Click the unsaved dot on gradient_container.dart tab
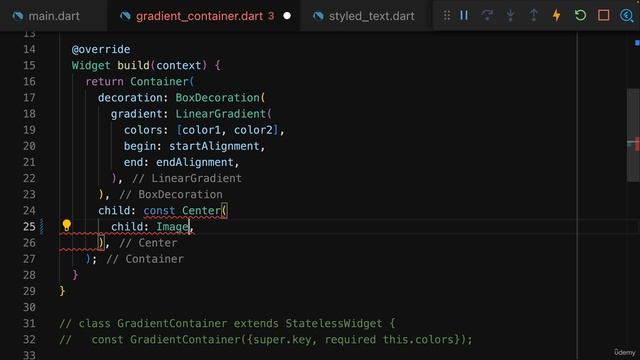The image size is (640, 360). pyautogui.click(x=287, y=16)
